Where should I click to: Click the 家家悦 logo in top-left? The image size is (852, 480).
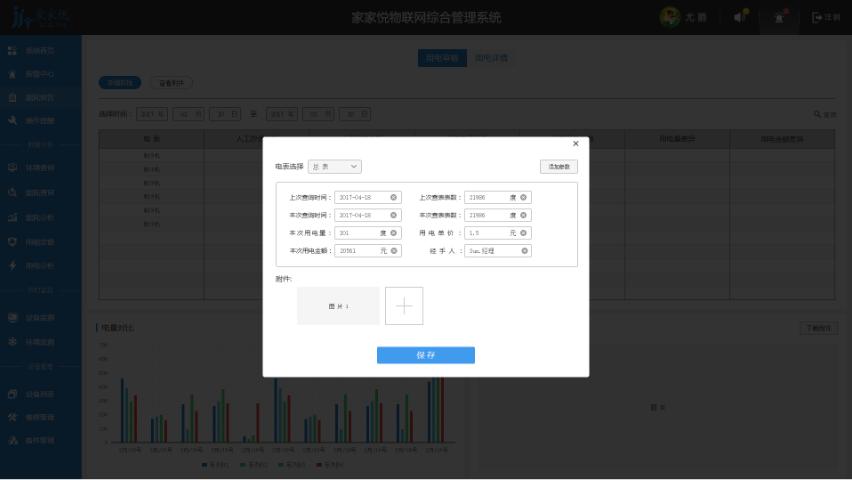pyautogui.click(x=40, y=17)
